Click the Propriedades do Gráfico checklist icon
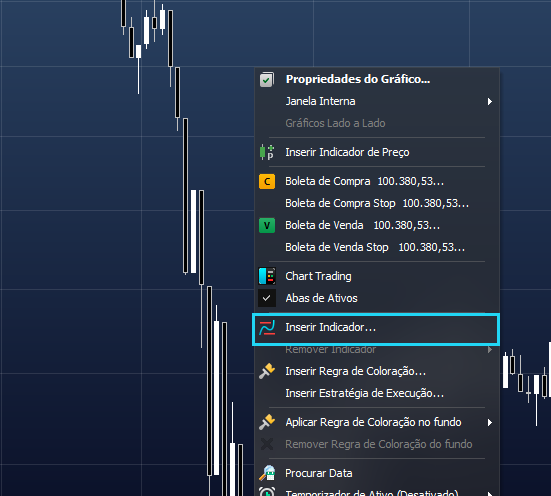 [x=267, y=79]
